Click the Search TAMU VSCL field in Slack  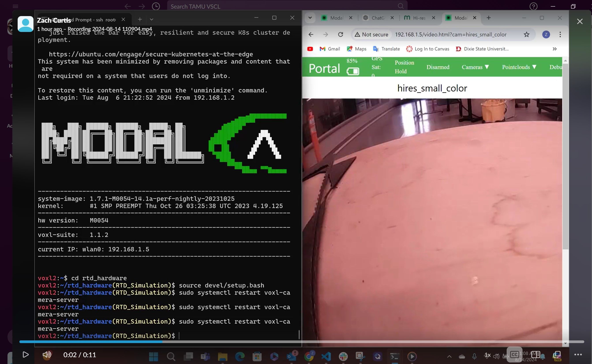point(287,6)
